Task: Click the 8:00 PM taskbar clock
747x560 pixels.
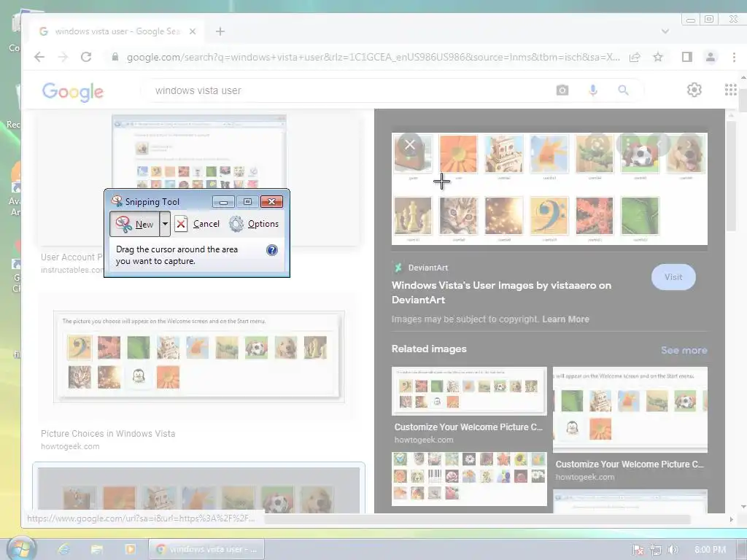Action: tap(710, 550)
